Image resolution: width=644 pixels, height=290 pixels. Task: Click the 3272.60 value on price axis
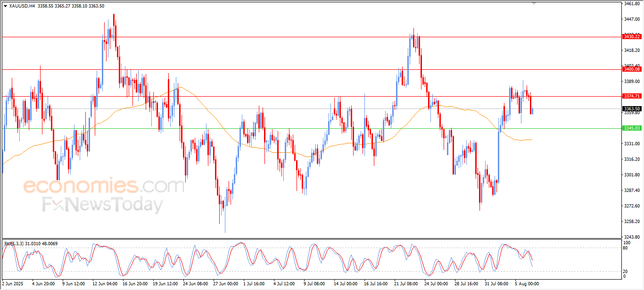(x=632, y=206)
